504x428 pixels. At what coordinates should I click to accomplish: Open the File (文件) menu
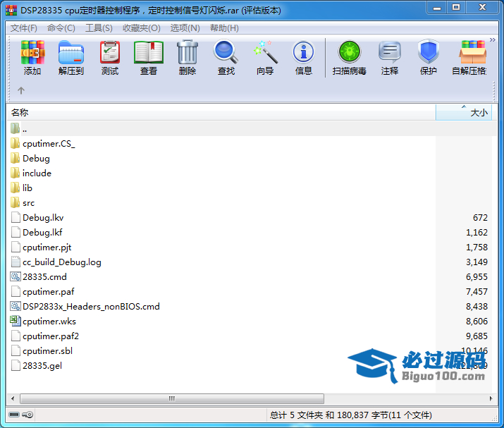point(23,28)
